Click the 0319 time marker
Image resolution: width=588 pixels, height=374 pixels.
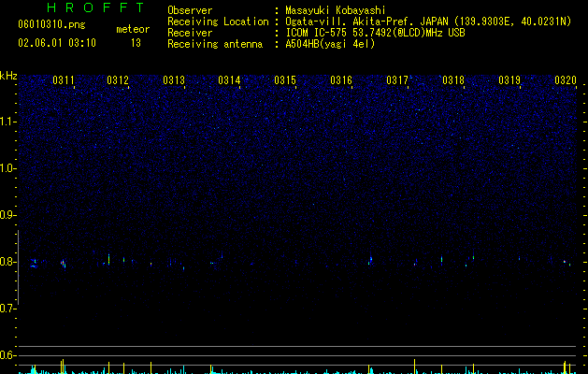coord(509,80)
